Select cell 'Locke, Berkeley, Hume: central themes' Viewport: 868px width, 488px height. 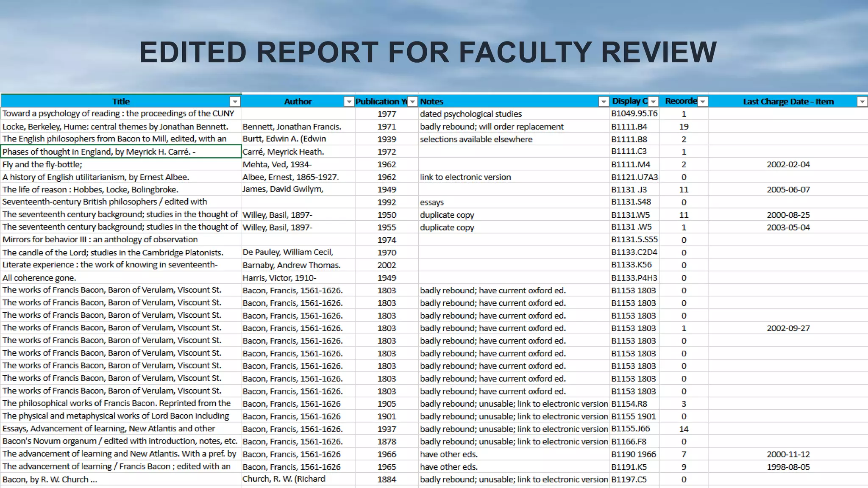pos(121,126)
